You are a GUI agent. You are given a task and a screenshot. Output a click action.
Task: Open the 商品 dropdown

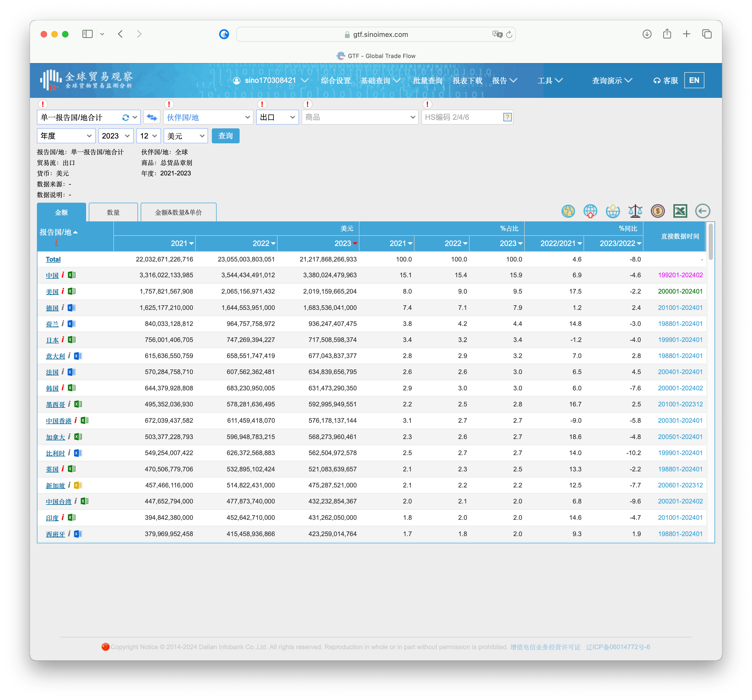click(x=360, y=117)
